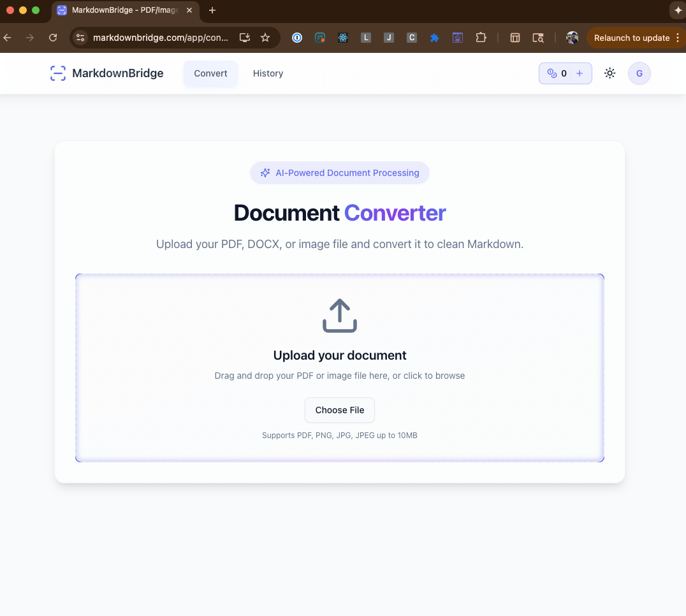The image size is (686, 616).
Task: Open the G user avatar menu
Action: pyautogui.click(x=639, y=73)
